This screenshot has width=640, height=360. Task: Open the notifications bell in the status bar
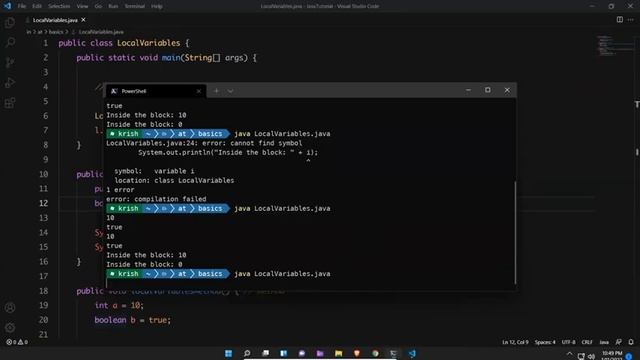tap(631, 342)
